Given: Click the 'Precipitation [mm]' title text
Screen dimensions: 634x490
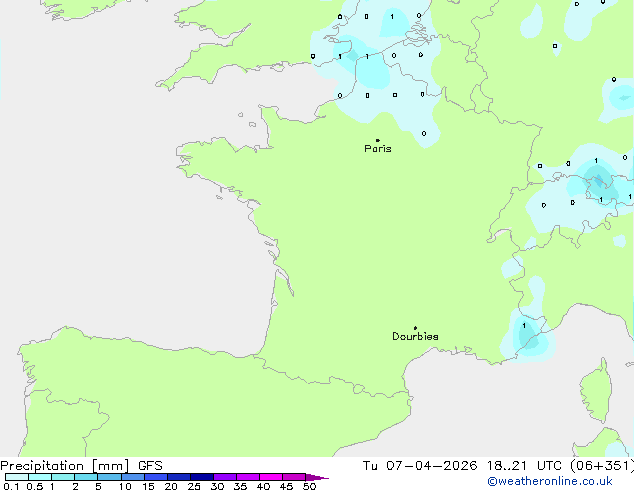Looking at the screenshot, I should [x=64, y=466].
